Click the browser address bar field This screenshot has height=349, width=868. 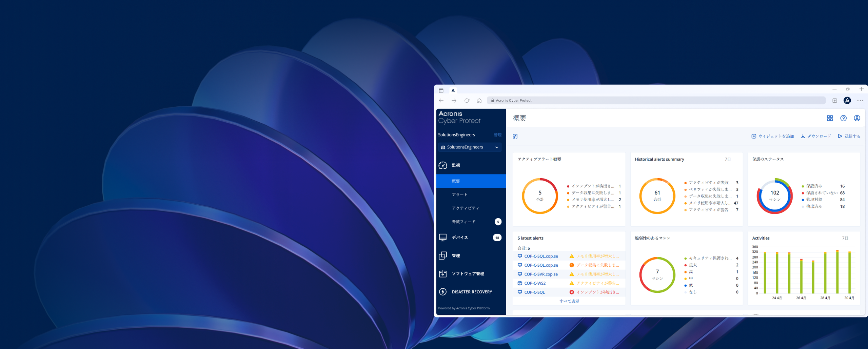coord(656,101)
